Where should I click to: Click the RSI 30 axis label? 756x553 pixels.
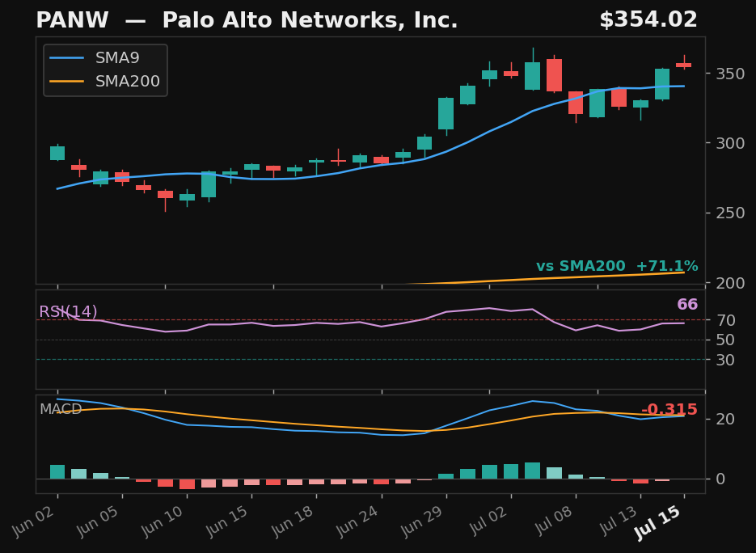click(x=725, y=360)
